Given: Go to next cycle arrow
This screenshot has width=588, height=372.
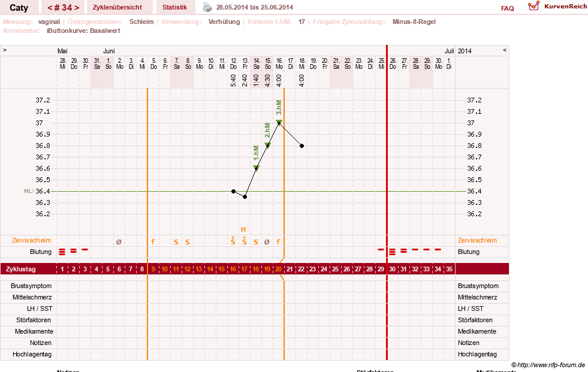Looking at the screenshot, I should click(77, 8).
